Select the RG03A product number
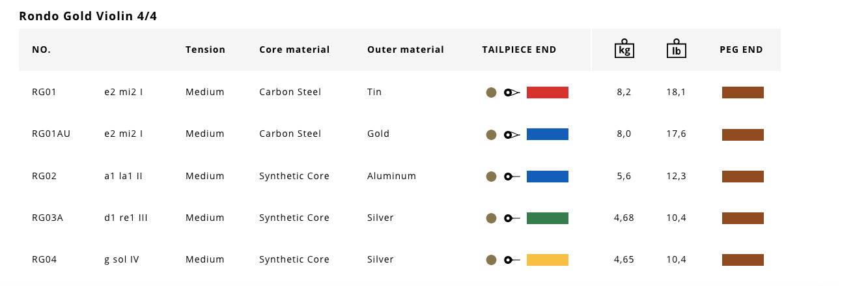868x286 pixels. (48, 218)
